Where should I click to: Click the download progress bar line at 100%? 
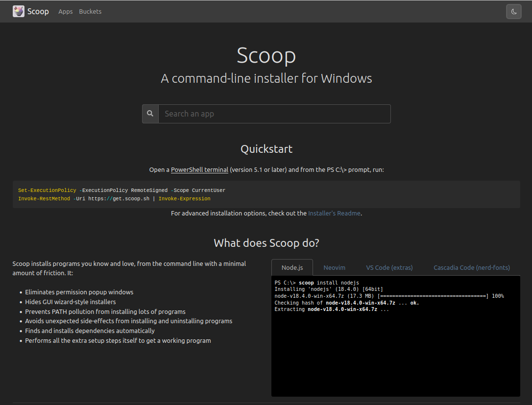coord(389,296)
